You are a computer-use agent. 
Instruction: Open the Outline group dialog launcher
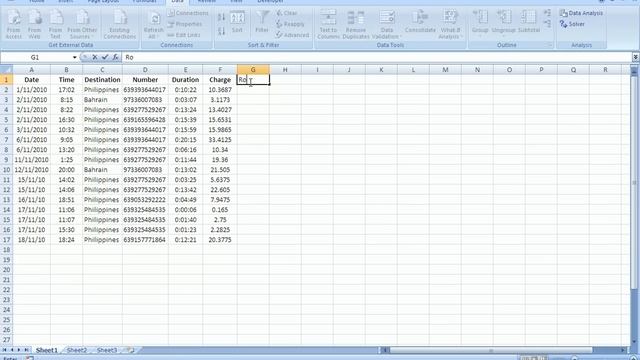549,45
